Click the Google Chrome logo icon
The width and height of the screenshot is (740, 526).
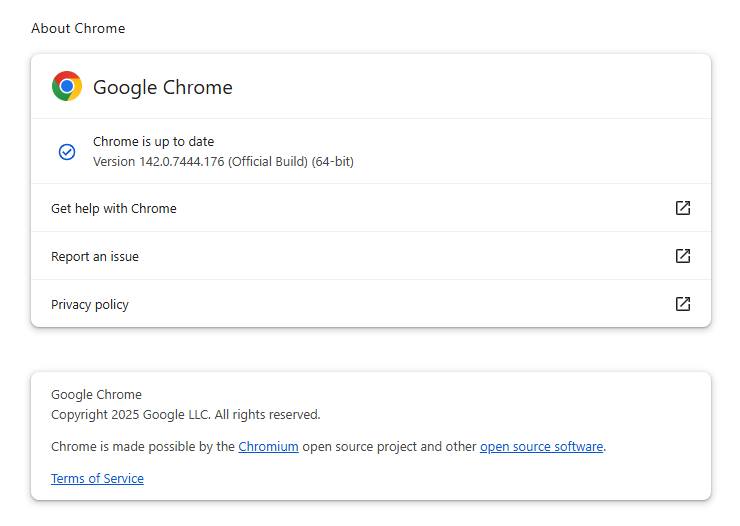tap(67, 87)
